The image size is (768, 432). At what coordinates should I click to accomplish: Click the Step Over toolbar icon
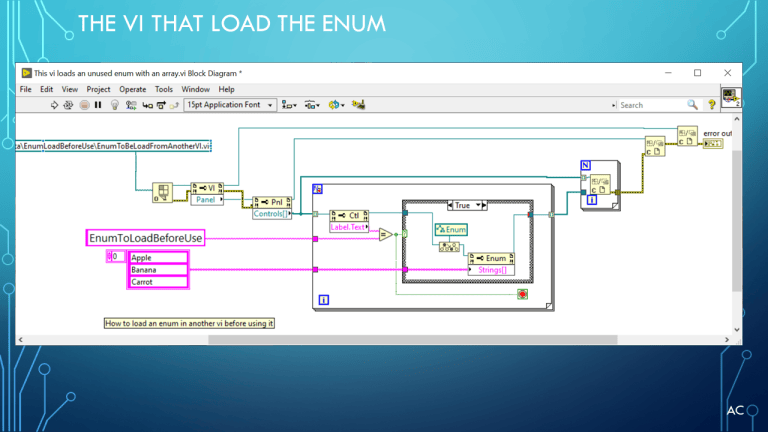tap(161, 105)
